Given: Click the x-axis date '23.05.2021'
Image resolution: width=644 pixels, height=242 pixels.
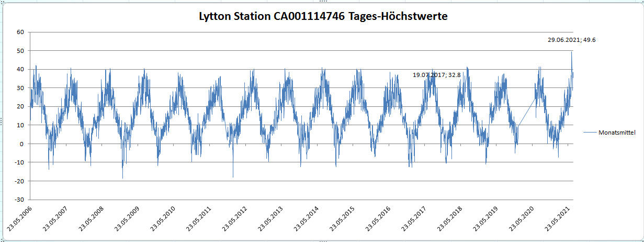Looking at the screenshot, I should (x=561, y=219).
